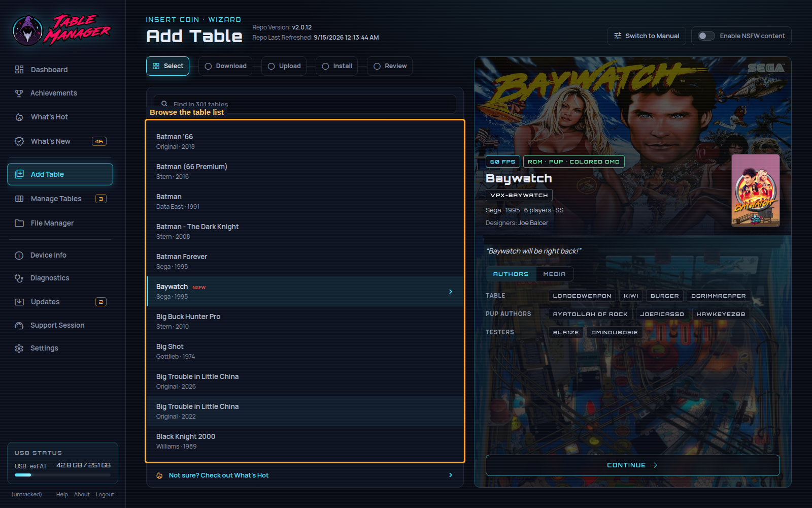Open Updates menu item
The image size is (812, 508).
pos(60,302)
